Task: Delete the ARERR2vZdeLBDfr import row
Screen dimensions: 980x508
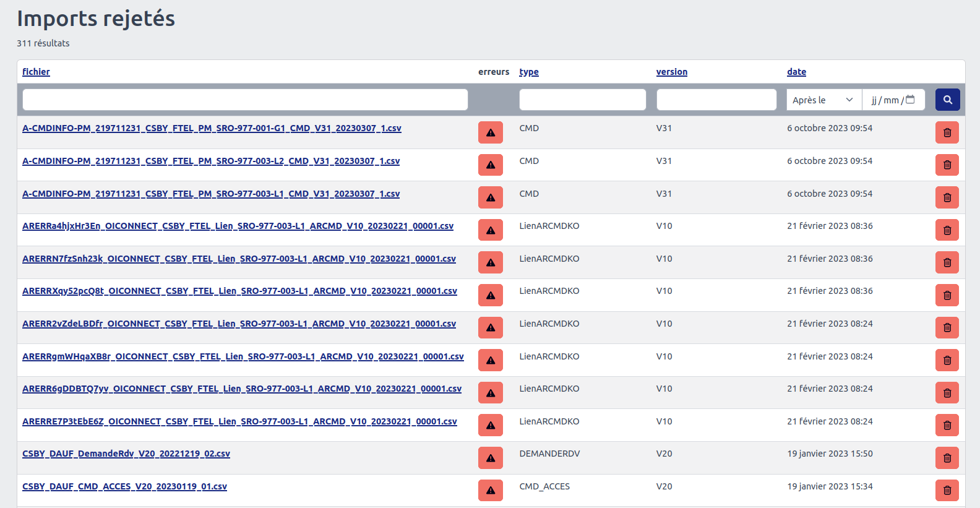Action: click(947, 328)
